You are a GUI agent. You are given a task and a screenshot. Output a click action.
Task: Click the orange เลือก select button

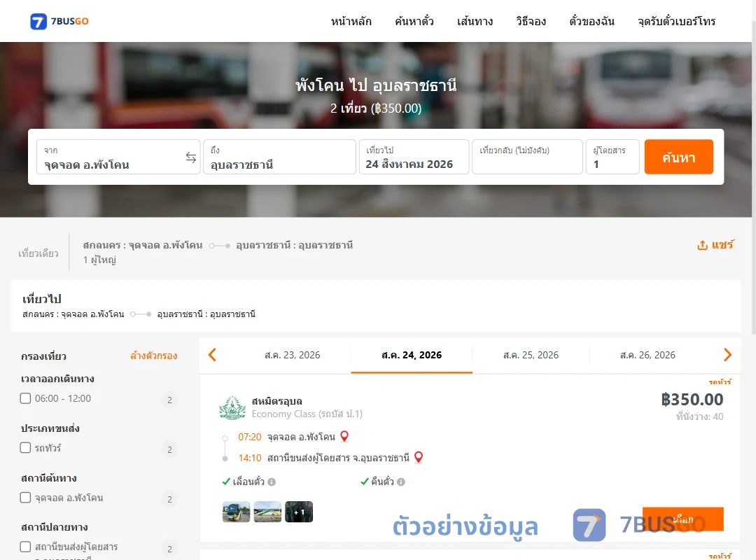tap(682, 519)
